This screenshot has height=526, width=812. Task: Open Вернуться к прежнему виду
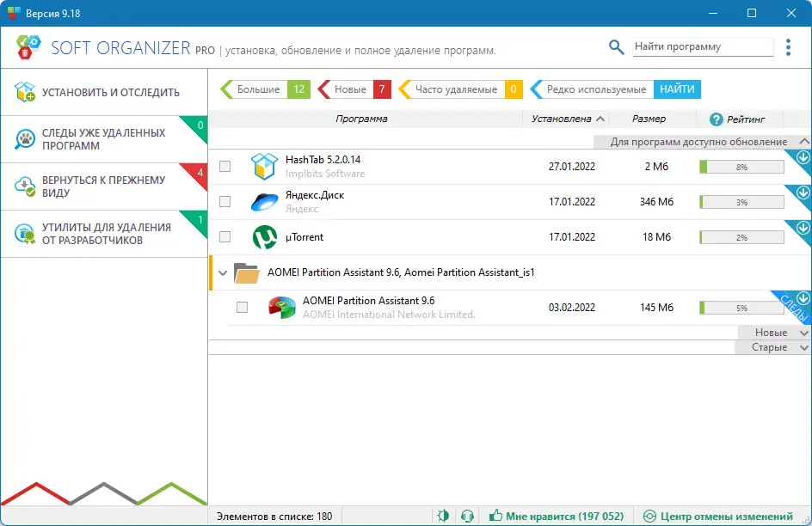pos(104,187)
